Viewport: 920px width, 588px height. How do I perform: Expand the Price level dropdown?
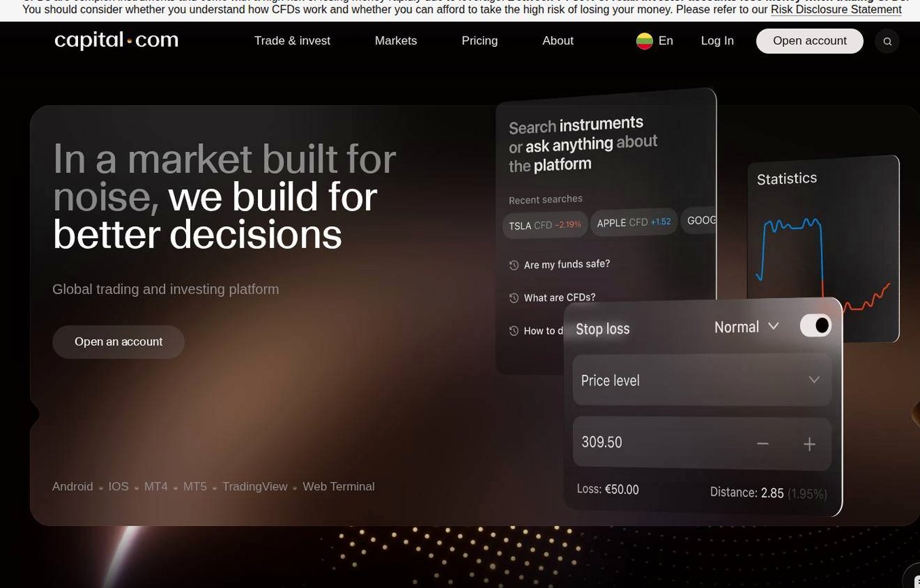click(702, 380)
